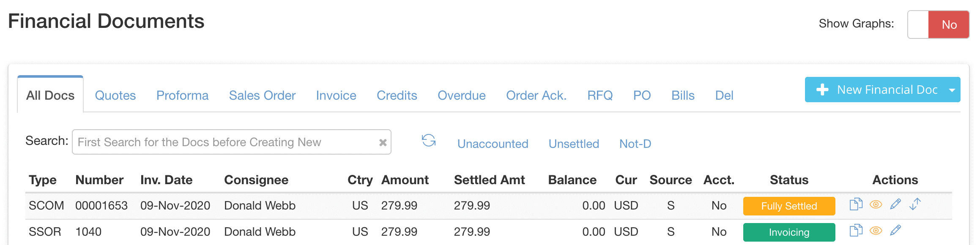Filter by Unsettled documents
Screen dimensions: 980x245
(574, 144)
